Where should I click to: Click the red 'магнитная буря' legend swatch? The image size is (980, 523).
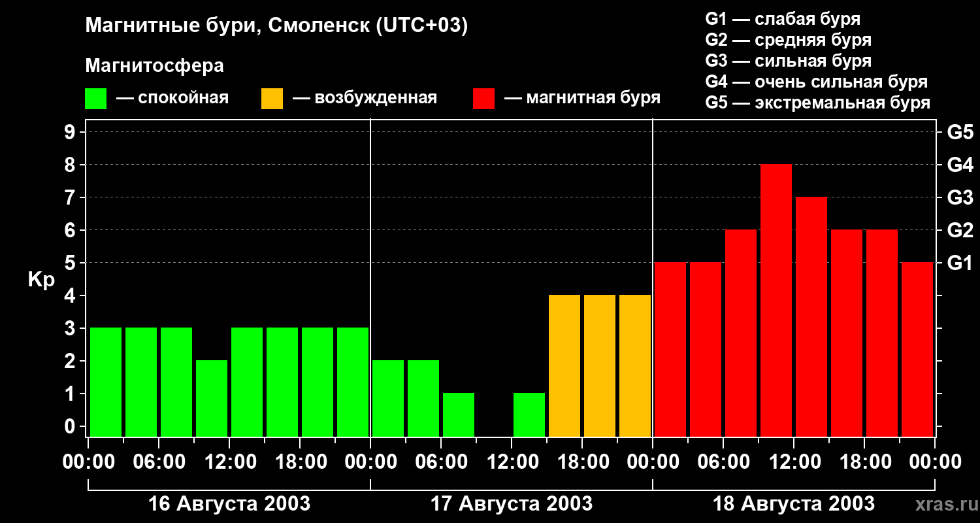pos(483,99)
